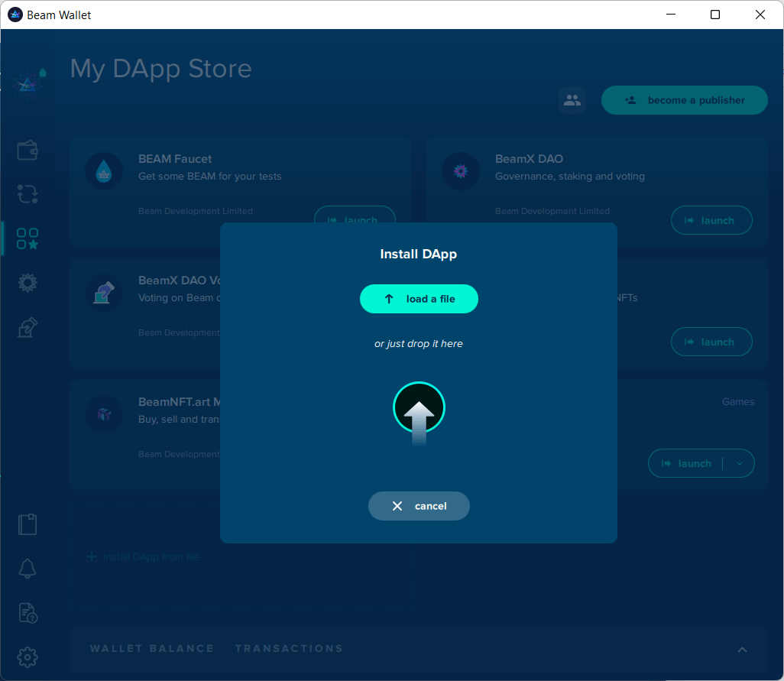
Task: Click become a publisher button
Action: tap(684, 100)
